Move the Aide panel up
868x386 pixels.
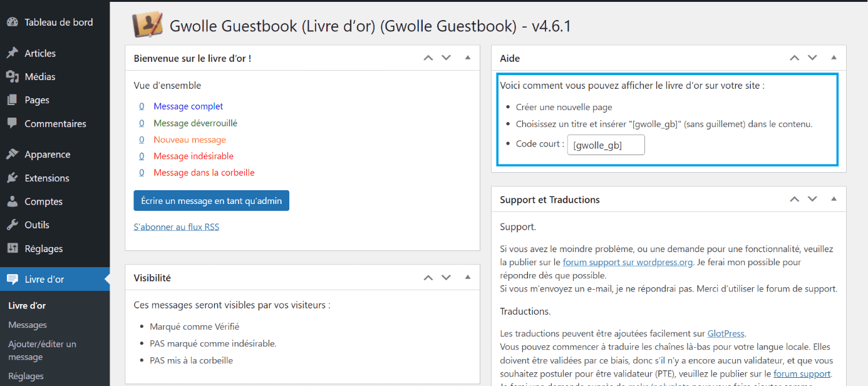[794, 58]
